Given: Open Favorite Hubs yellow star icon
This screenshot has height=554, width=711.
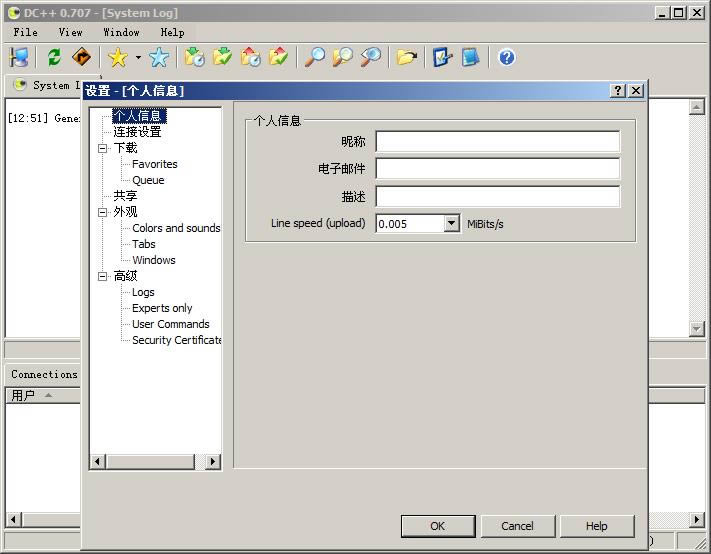Looking at the screenshot, I should [118, 58].
